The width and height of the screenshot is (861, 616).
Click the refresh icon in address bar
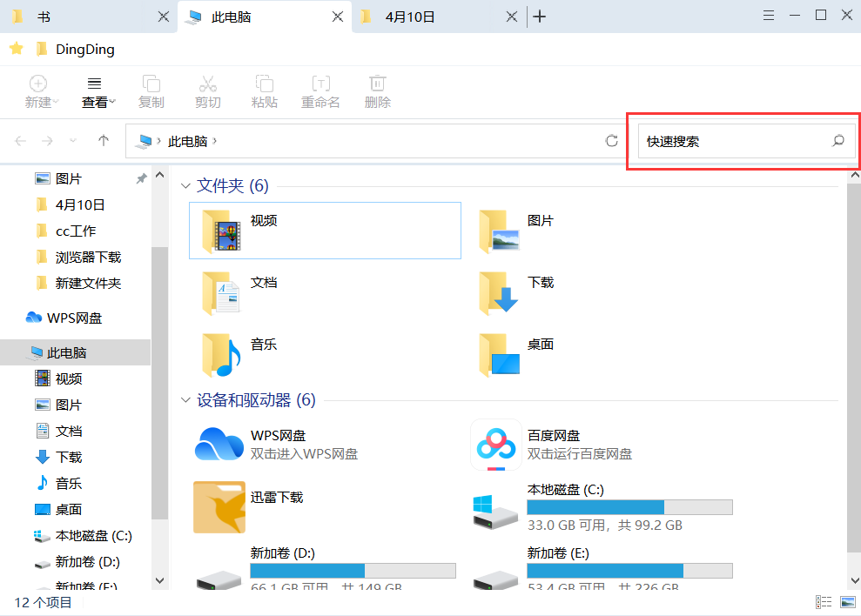[x=612, y=141]
